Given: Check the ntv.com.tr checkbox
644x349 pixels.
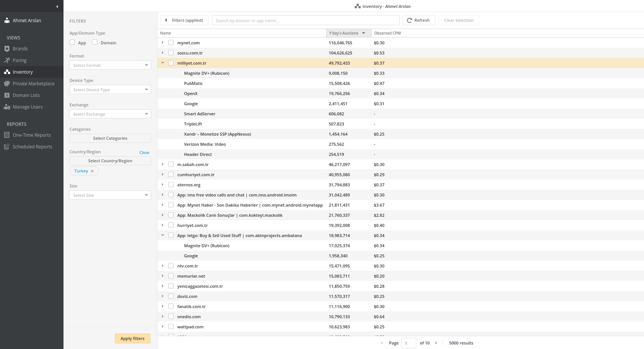Looking at the screenshot, I should [171, 266].
